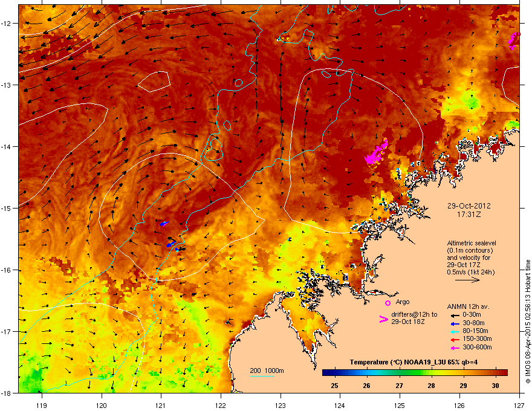Click the latitude axis label -18
Viewport: 532px width, 411px height.
point(7,393)
